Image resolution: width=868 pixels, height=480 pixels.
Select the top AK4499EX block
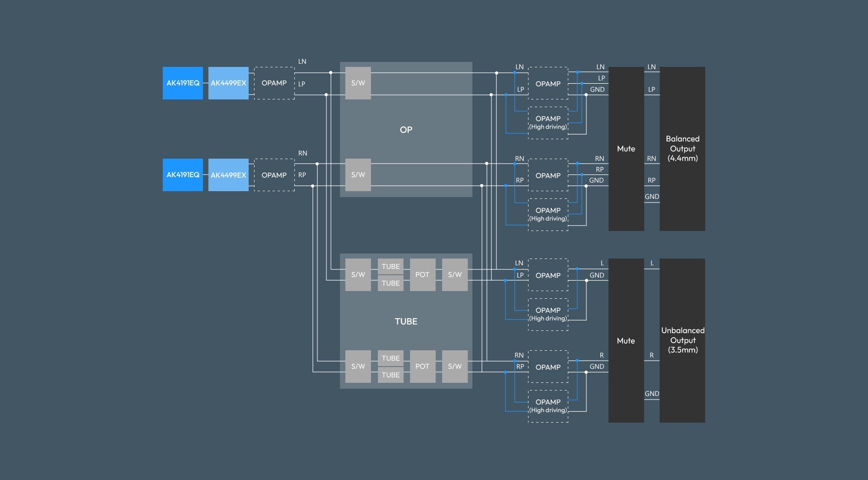228,83
